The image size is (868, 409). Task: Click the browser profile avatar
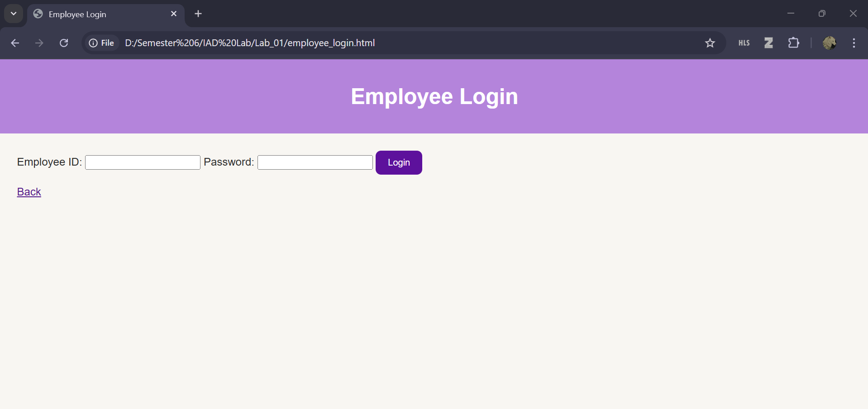tap(830, 43)
